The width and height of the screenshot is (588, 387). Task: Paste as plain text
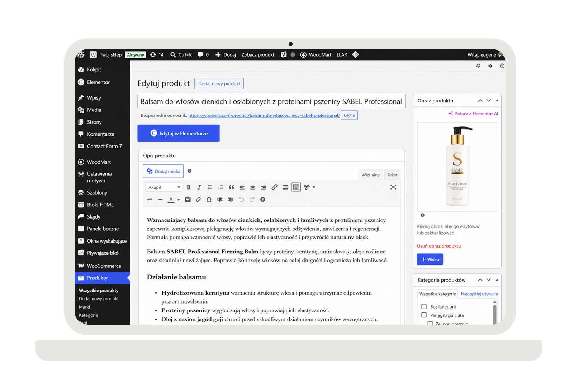188,199
